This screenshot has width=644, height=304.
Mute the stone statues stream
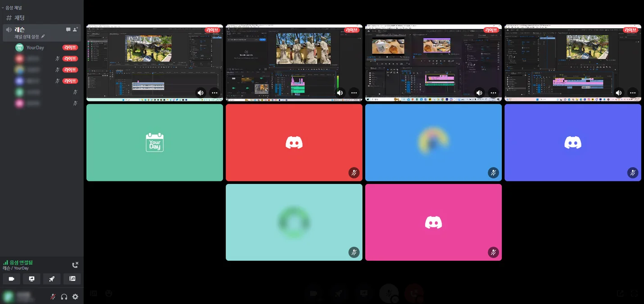coord(340,92)
